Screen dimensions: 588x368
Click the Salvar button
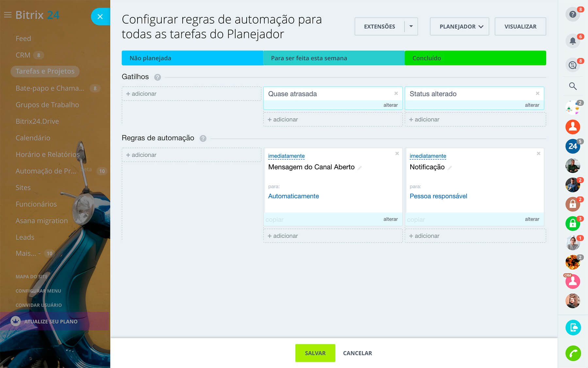pyautogui.click(x=315, y=353)
